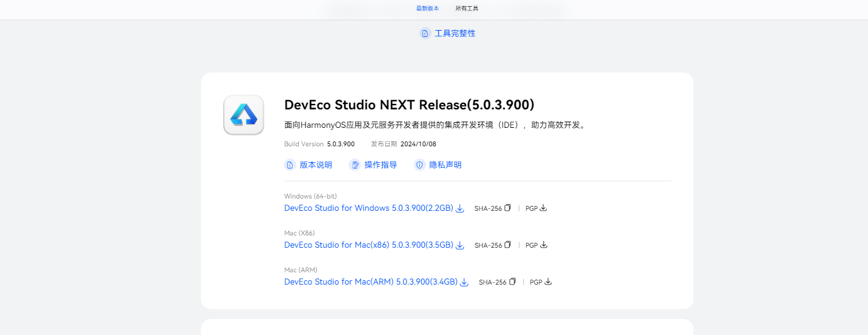The image size is (868, 335).
Task: Download PGP signature for Mac(x86) build
Action: point(543,245)
